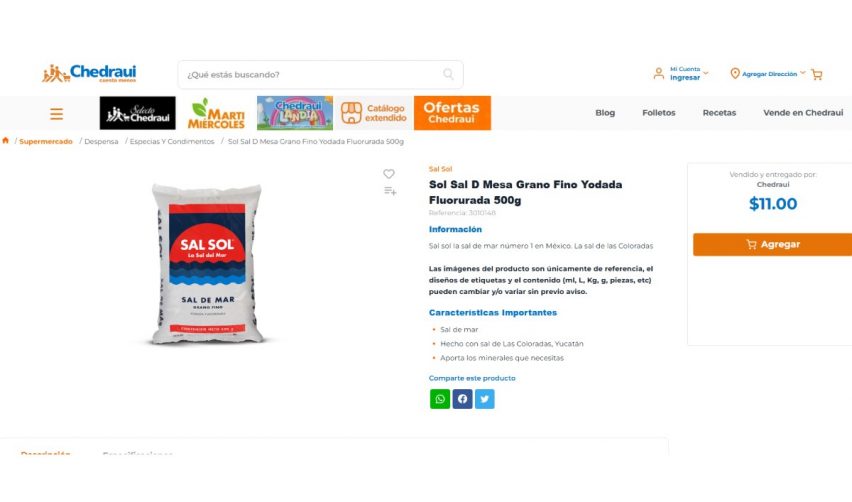Screen dimensions: 852x502
Task: Open the Catálogo extendido banner
Action: 374,113
